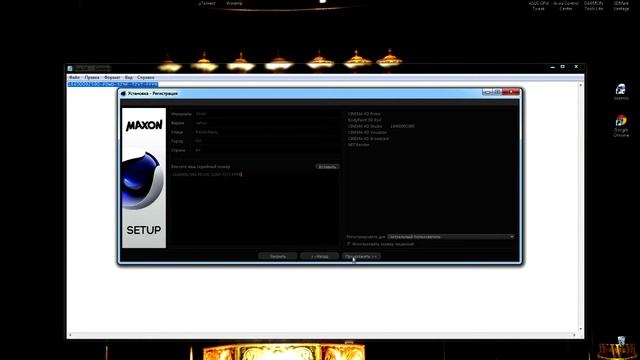The width and height of the screenshot is (640, 360).
Task: Open the DAEMON Tools Lite desktop shortcut
Action: 593,5
